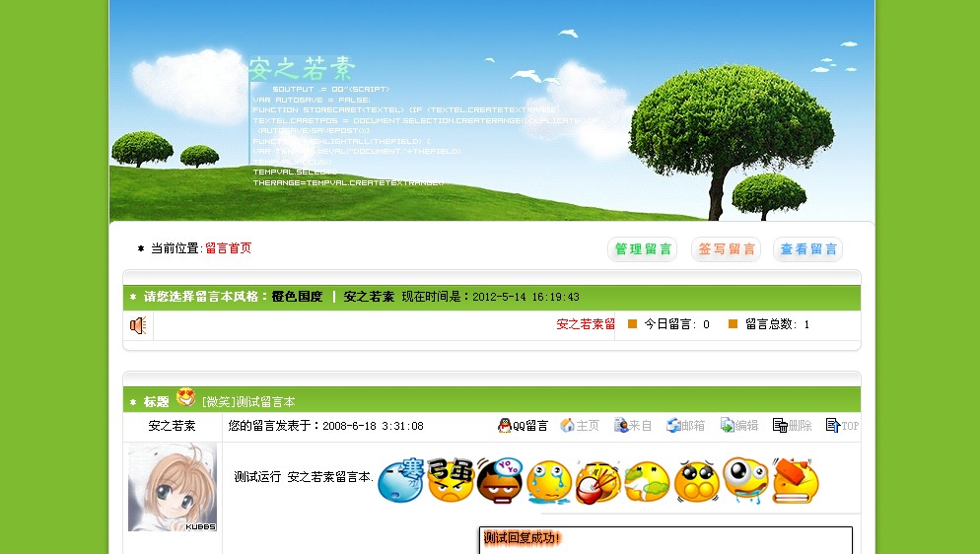Open the 管理留言 button
This screenshot has width=980, height=554.
[x=643, y=249]
